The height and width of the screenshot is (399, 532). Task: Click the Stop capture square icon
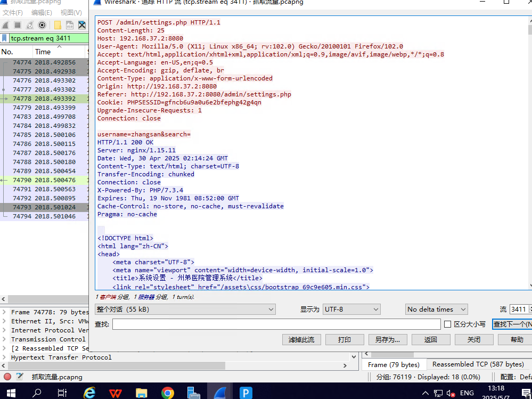click(18, 25)
